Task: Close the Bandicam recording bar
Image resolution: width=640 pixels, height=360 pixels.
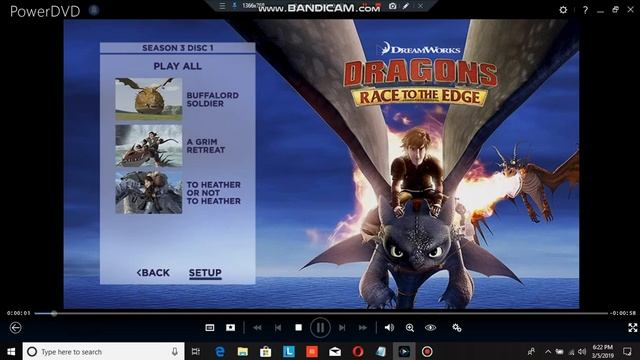Action: [420, 6]
